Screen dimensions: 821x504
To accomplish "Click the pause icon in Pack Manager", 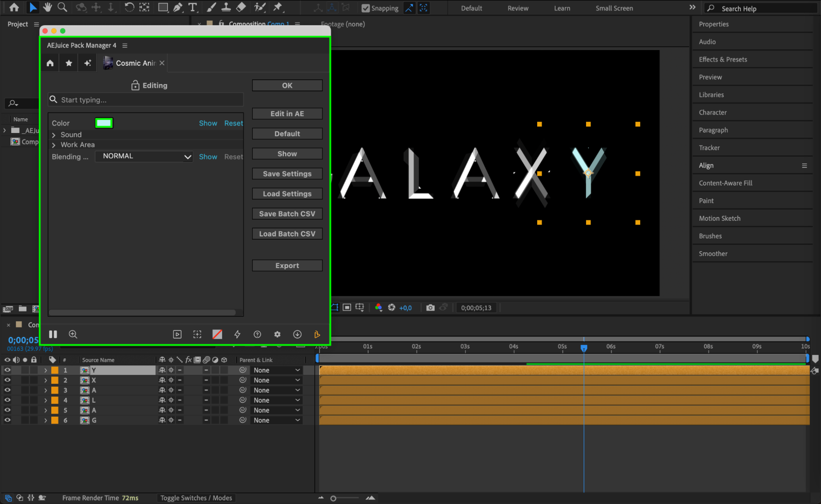I will tap(53, 334).
